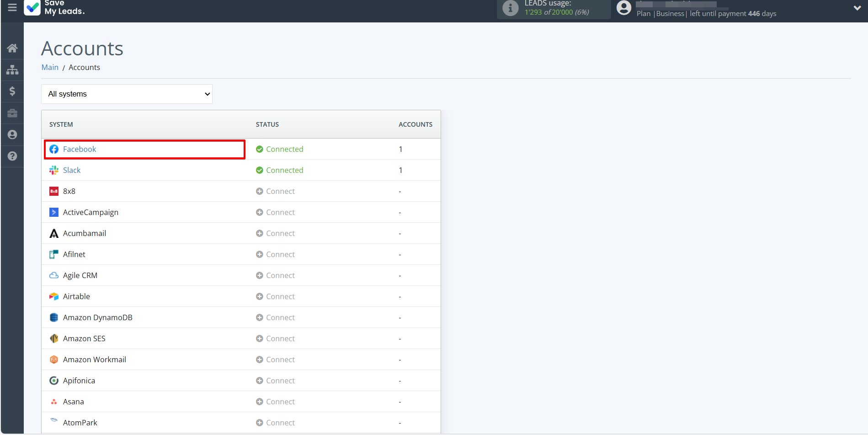Connect the Amazon DynamoDB account
868x435 pixels.
coord(275,317)
